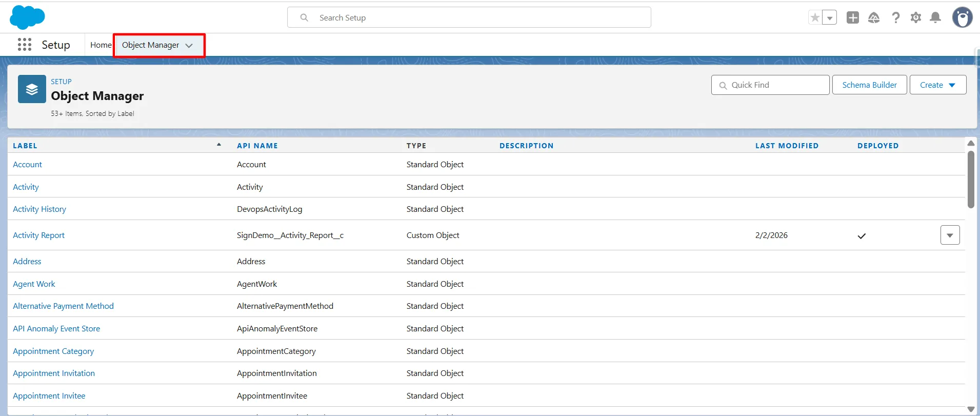This screenshot has width=980, height=416.
Task: Switch to the Home tab
Action: tap(101, 45)
